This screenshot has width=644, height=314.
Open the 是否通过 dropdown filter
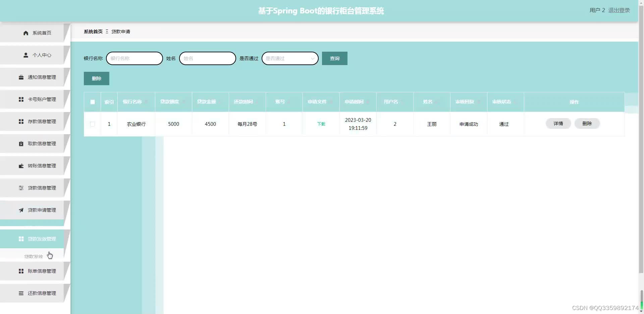pos(290,58)
